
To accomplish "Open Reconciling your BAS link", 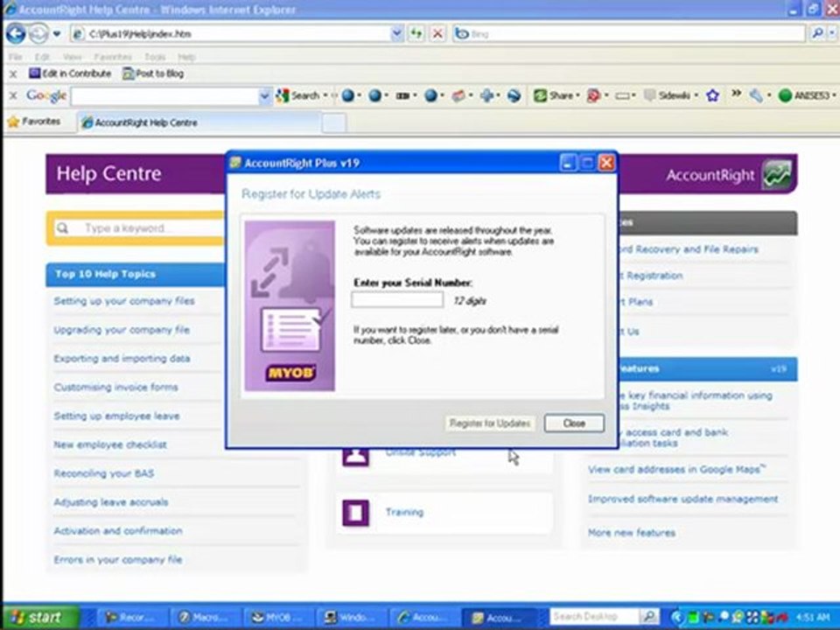I will [x=103, y=473].
